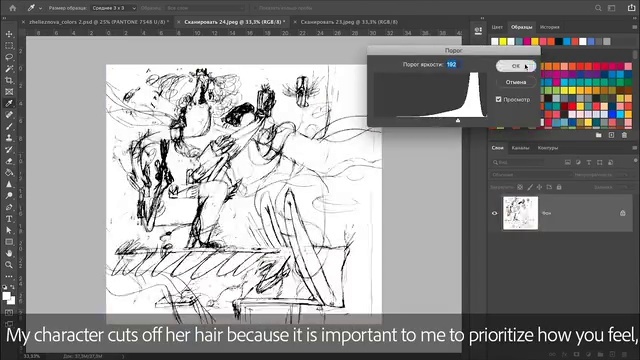Select the Magic Wand tool
The width and height of the screenshot is (640, 360).
pos(9,69)
